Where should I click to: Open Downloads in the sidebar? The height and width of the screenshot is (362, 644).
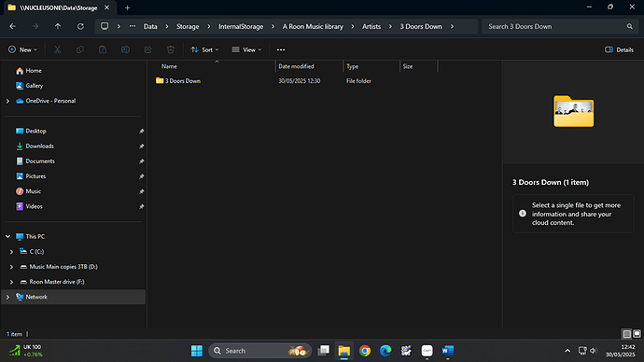pyautogui.click(x=39, y=146)
